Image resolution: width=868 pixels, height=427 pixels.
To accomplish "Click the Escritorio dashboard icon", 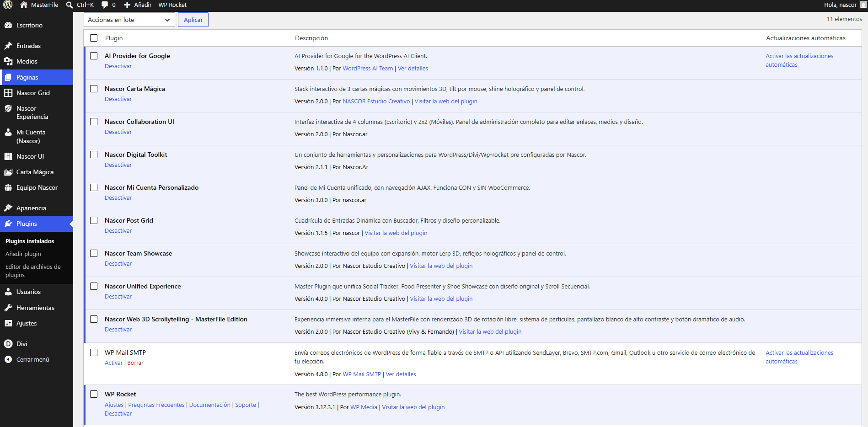I will (x=8, y=25).
